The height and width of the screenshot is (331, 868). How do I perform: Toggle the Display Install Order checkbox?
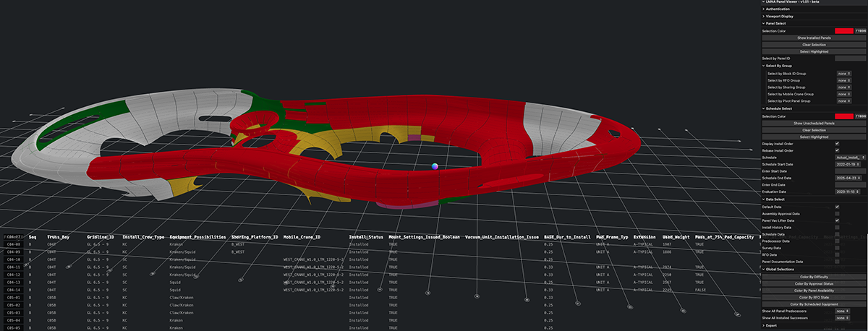(x=838, y=144)
